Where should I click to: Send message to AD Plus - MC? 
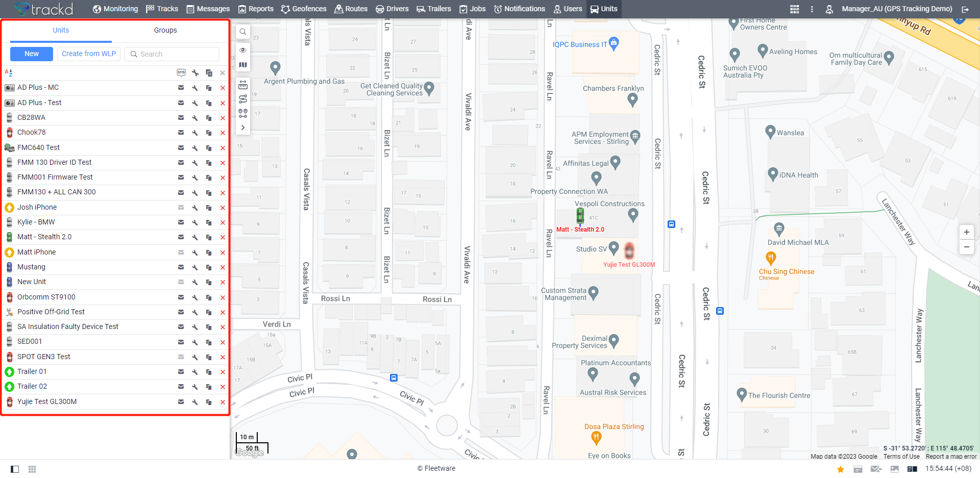tap(181, 88)
